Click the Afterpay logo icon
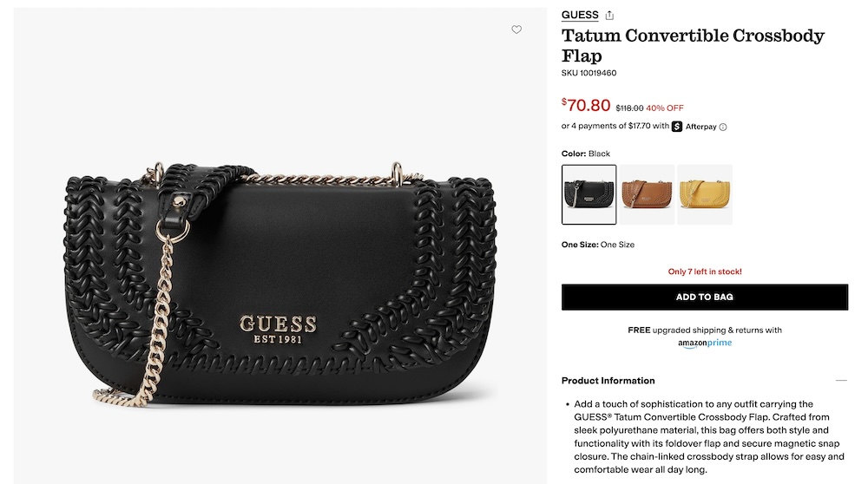This screenshot has height=484, width=868. click(676, 127)
